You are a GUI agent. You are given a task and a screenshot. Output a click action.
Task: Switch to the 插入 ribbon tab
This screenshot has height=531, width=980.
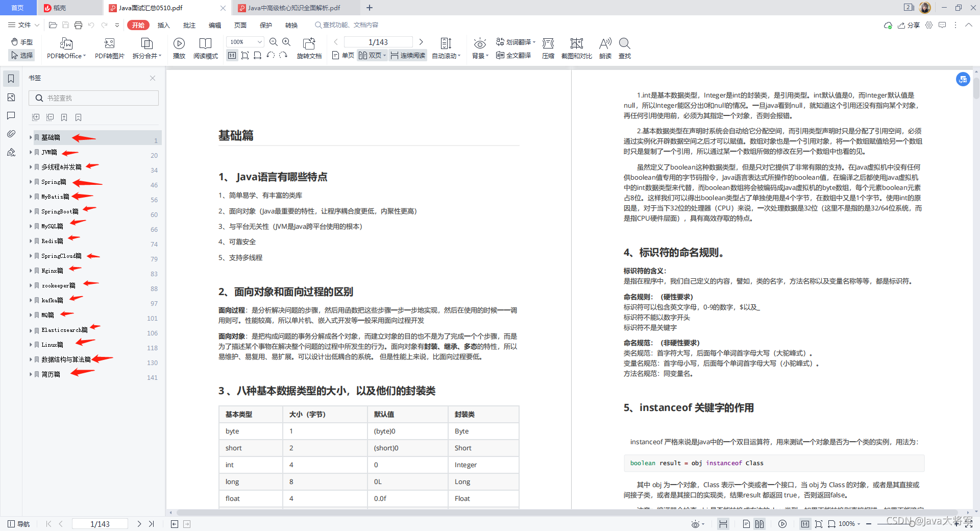click(163, 25)
